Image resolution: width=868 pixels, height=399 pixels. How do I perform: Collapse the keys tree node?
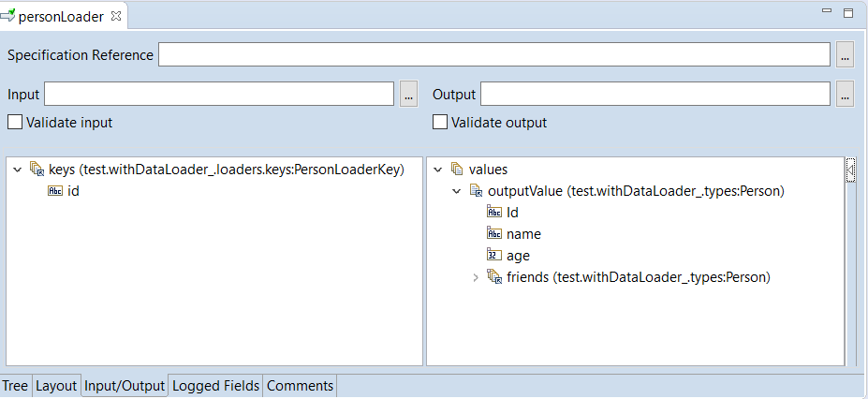(x=18, y=170)
